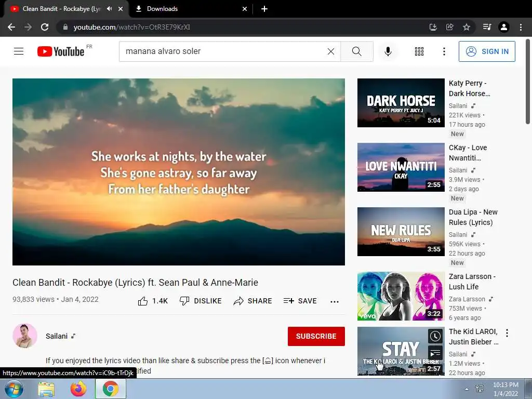The height and width of the screenshot is (399, 532).
Task: Click the address bar URL
Action: [131, 27]
